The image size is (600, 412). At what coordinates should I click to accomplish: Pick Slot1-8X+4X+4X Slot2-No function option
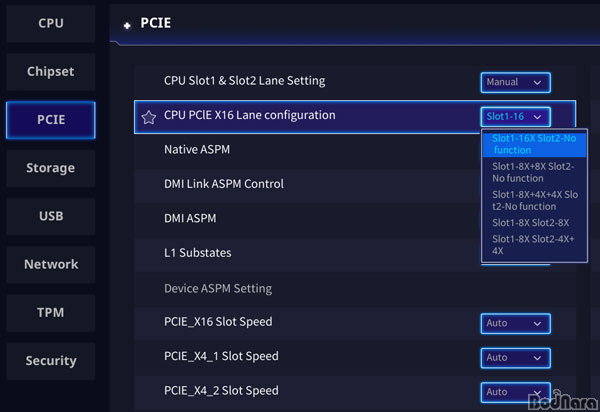533,200
